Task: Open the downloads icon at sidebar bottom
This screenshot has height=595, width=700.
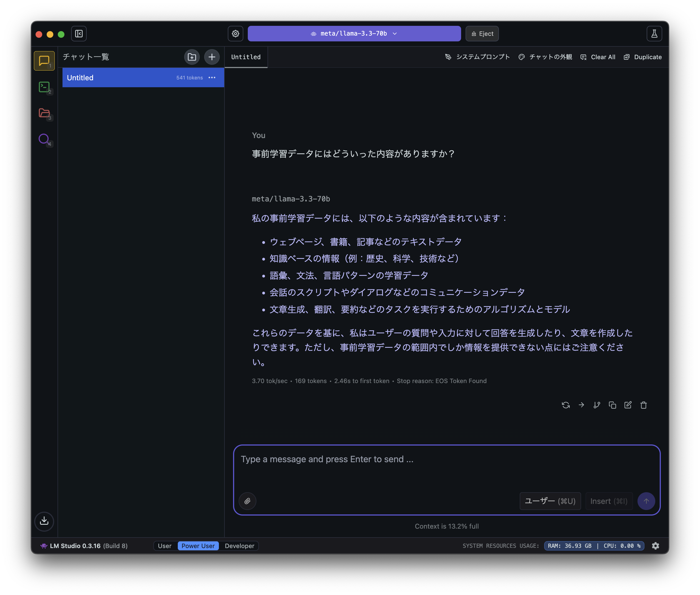Action: pos(44,521)
